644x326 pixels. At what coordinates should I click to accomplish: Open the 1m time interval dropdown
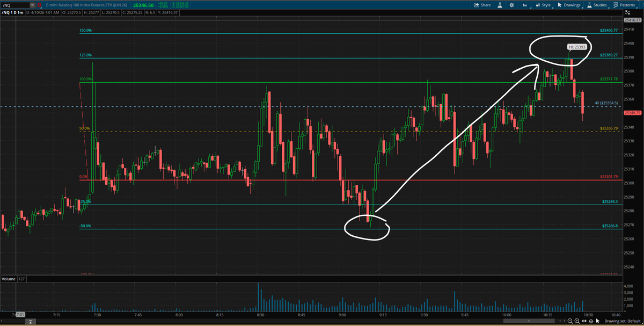coord(524,5)
